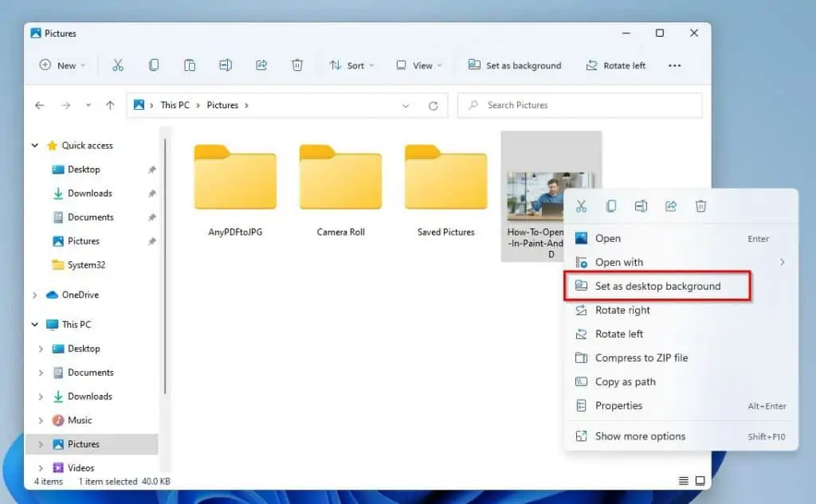Click the Copy icon in the toolbar

pos(153,65)
